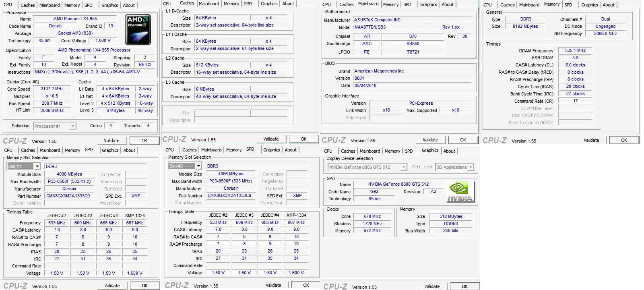Open Memory tab in the Slot #2 window
This screenshot has width=644, height=290.
(x=234, y=150)
